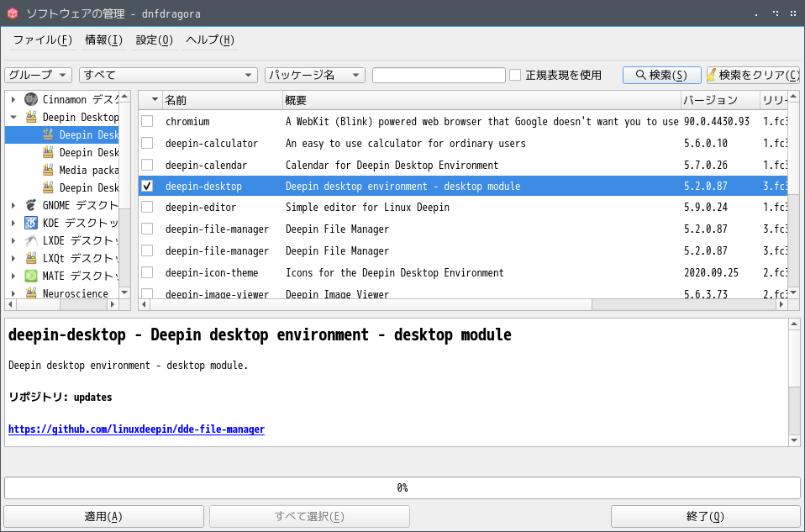
Task: Select the Neuroscience tree row
Action: tap(62, 293)
